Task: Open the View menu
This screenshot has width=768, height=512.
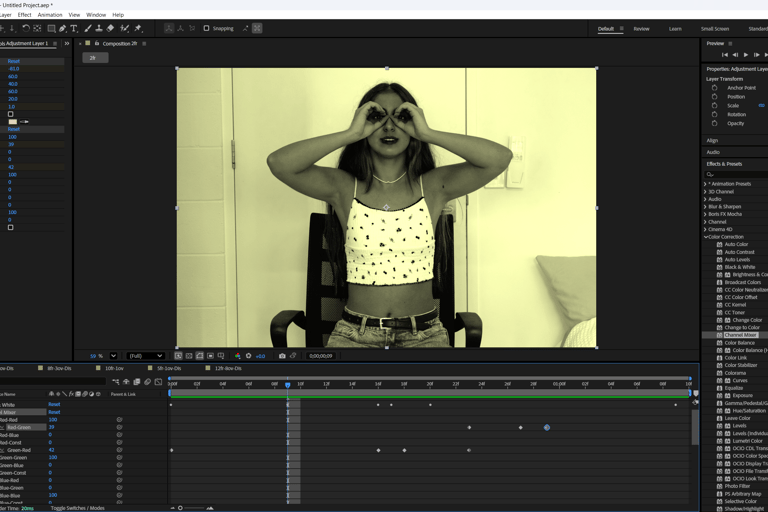Action: tap(74, 15)
